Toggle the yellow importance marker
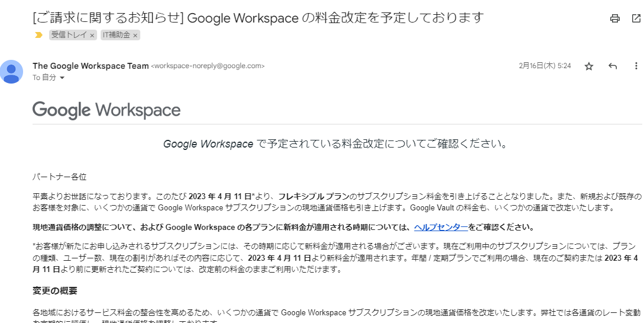The width and height of the screenshot is (644, 323). tap(38, 36)
